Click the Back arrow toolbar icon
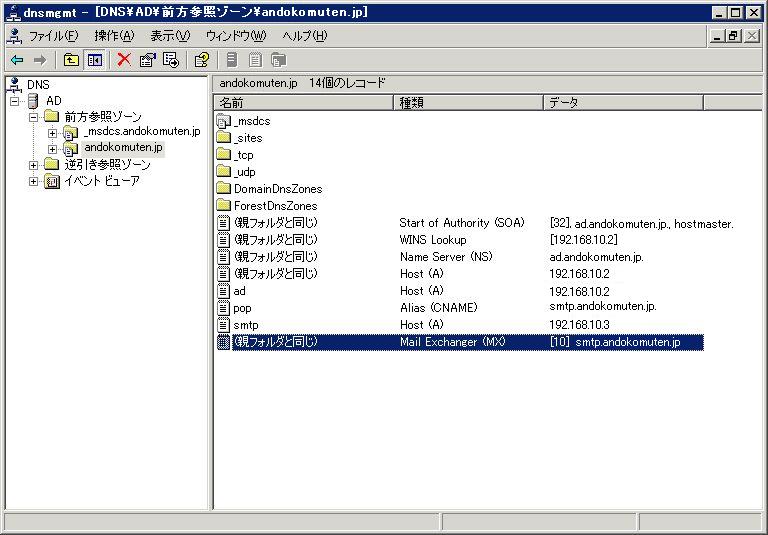Image resolution: width=768 pixels, height=535 pixels. click(17, 60)
